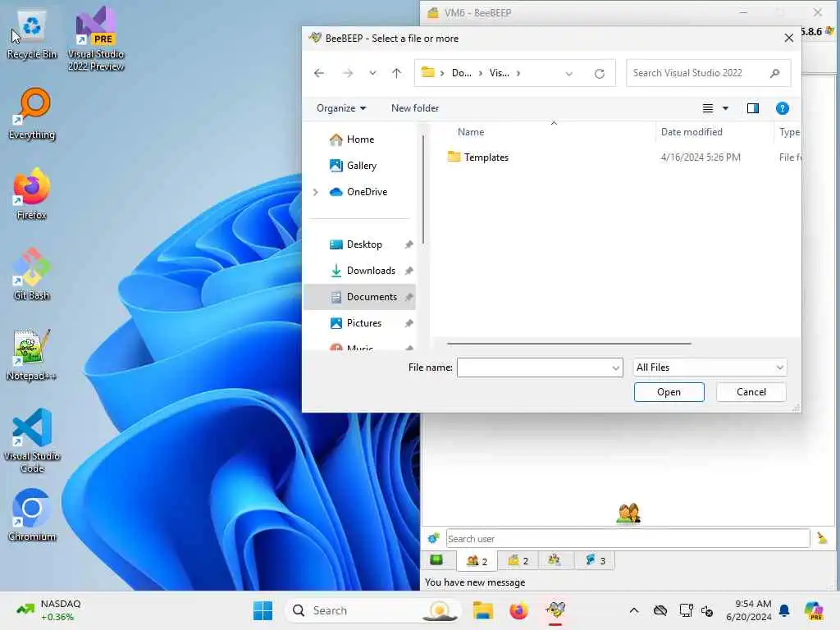Viewport: 840px width, 630px height.
Task: Click Cancel button
Action: [x=751, y=392]
